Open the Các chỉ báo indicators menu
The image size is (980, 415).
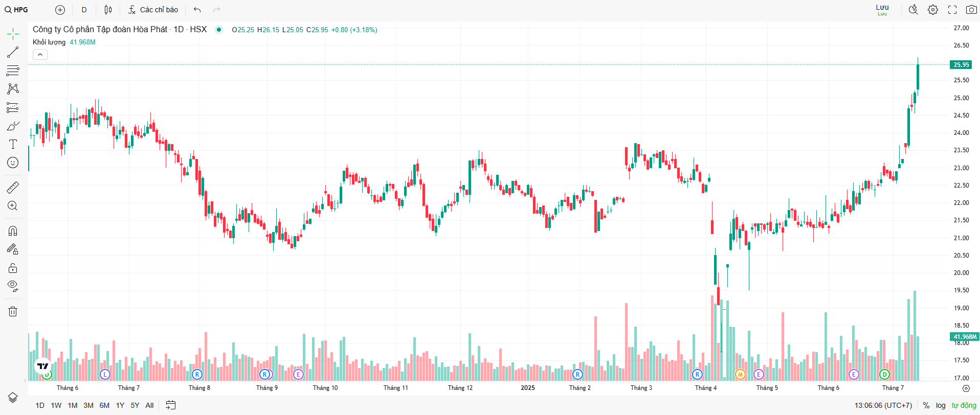[x=153, y=10]
